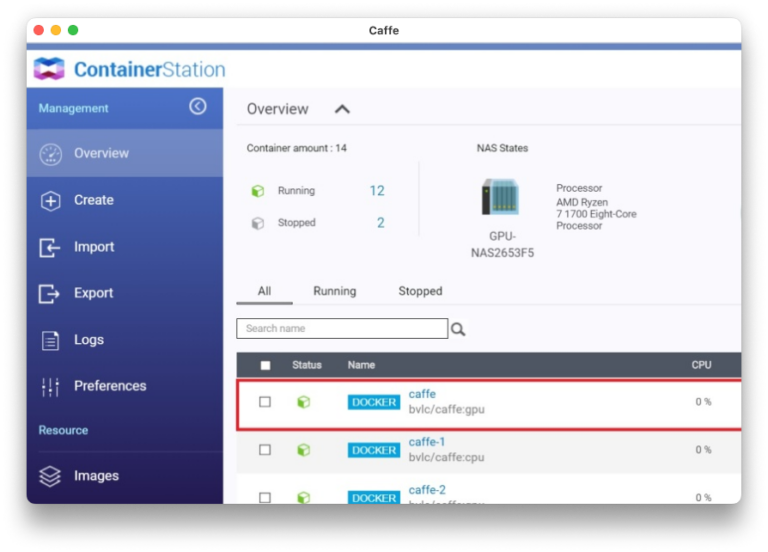Click the green status cube of the caffe container
Image resolution: width=768 pixels, height=552 pixels.
click(x=304, y=402)
